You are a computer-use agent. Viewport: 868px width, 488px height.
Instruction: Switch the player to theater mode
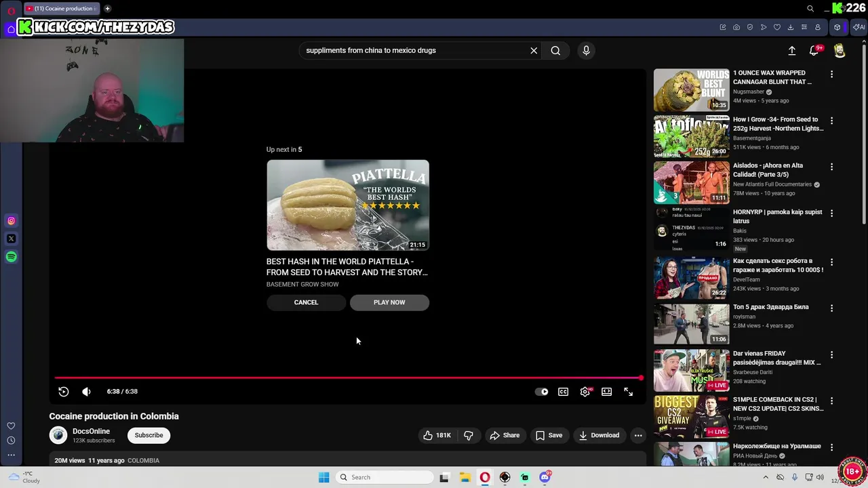(x=607, y=392)
